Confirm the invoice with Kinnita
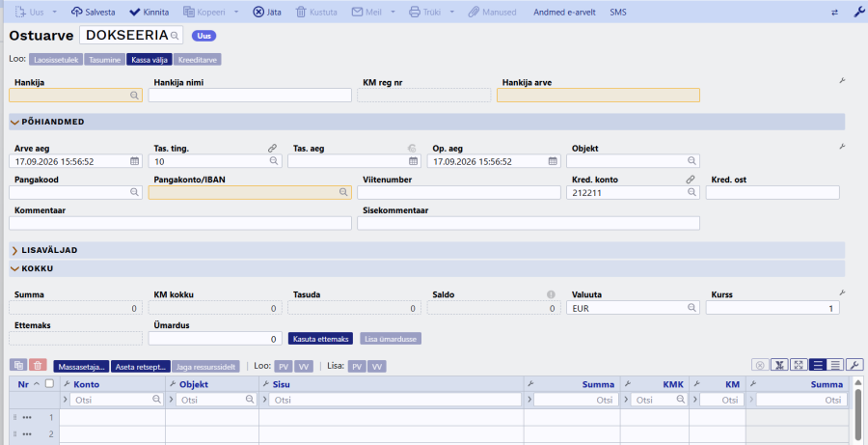The width and height of the screenshot is (868, 445). pos(149,12)
